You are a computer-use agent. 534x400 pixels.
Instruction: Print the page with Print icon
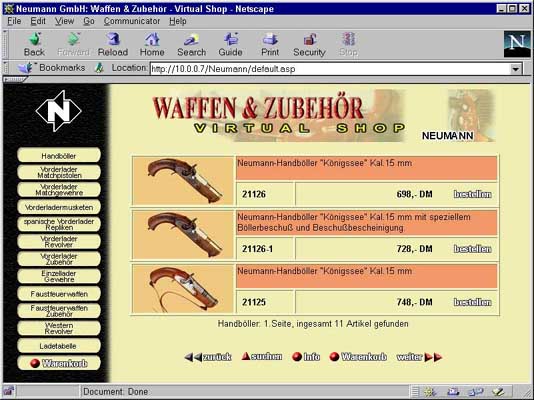(270, 44)
